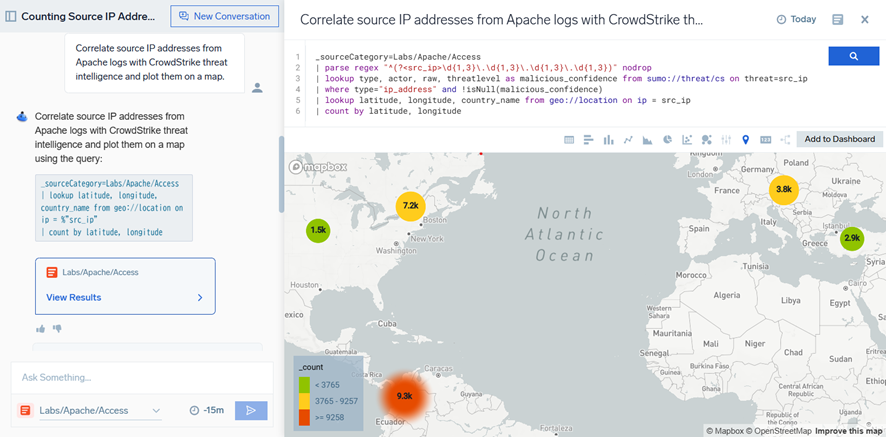Click the Improve this map link
Image resolution: width=886 pixels, height=437 pixels.
click(848, 431)
